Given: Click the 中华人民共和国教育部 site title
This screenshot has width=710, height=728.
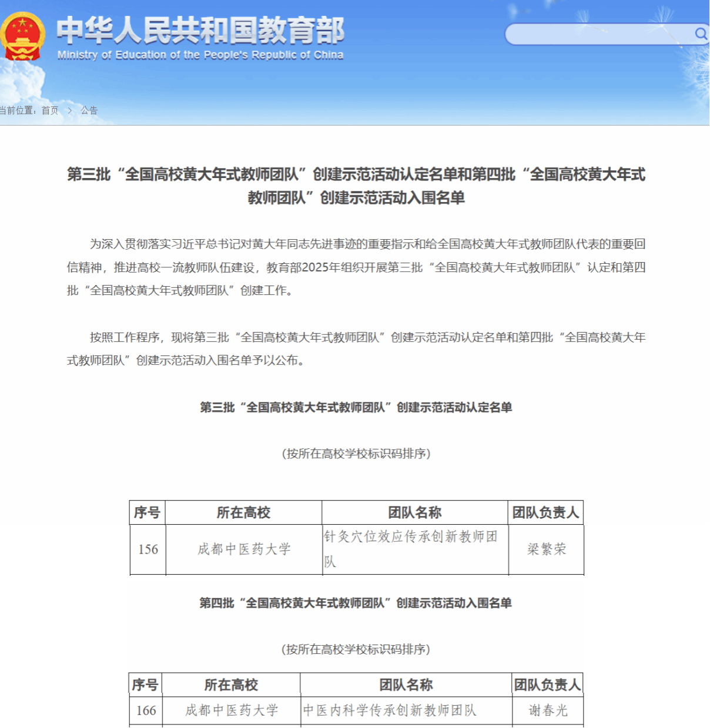Looking at the screenshot, I should pyautogui.click(x=200, y=31).
